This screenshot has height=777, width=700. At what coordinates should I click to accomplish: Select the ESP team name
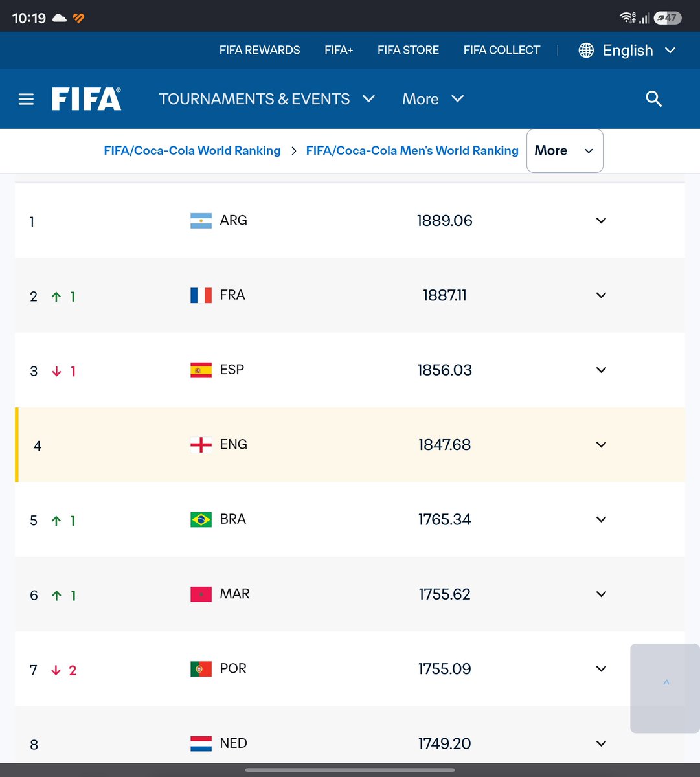tap(232, 370)
